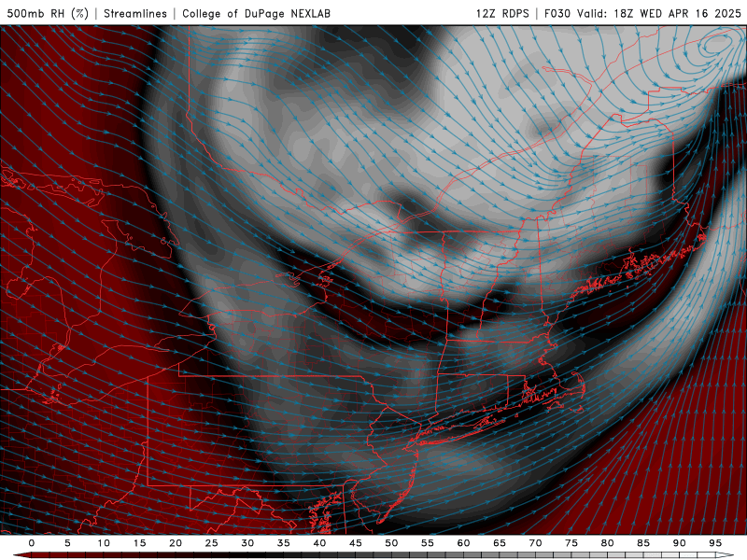Click the "60" legend value

463,543
